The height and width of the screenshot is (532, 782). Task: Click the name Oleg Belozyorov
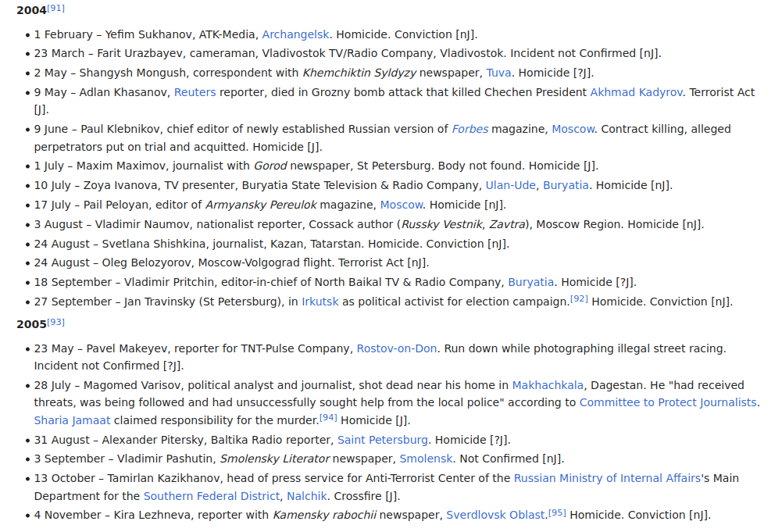click(145, 262)
